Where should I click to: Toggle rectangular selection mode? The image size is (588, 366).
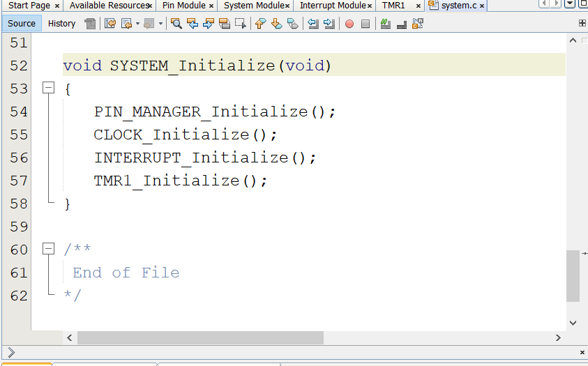coord(241,24)
